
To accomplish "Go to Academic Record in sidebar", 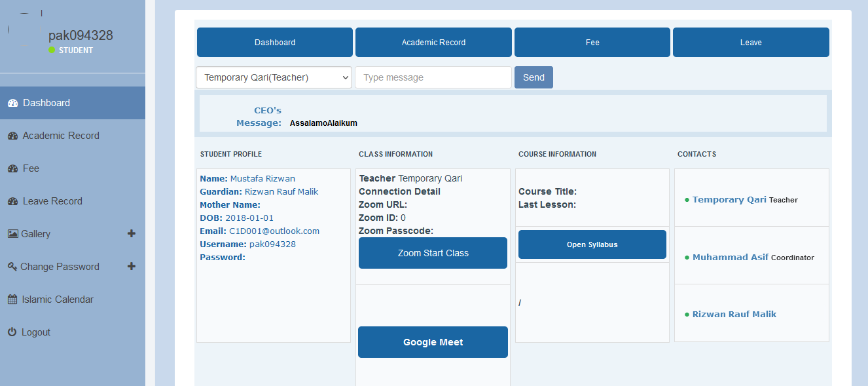I will point(73,136).
